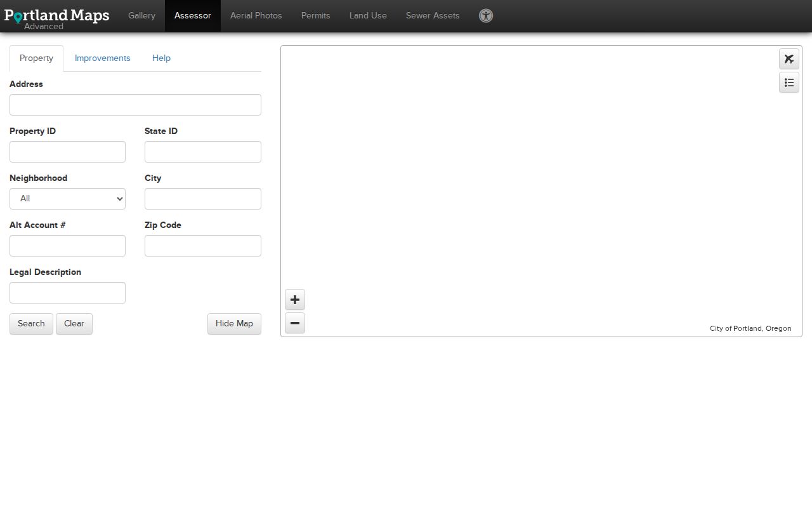Zoom out the map with minus button
The image size is (812, 508).
tap(295, 323)
